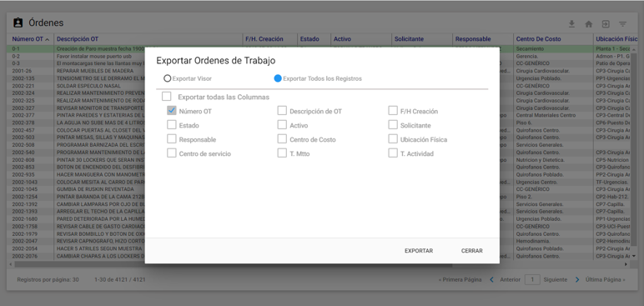This screenshot has width=644, height=306.
Task: Click row number 2002-2076
Action: click(25, 256)
